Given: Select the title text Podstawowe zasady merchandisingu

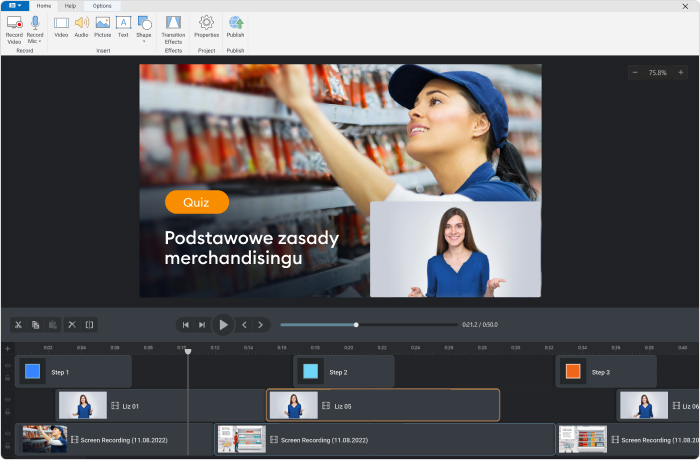Looking at the screenshot, I should click(x=252, y=248).
